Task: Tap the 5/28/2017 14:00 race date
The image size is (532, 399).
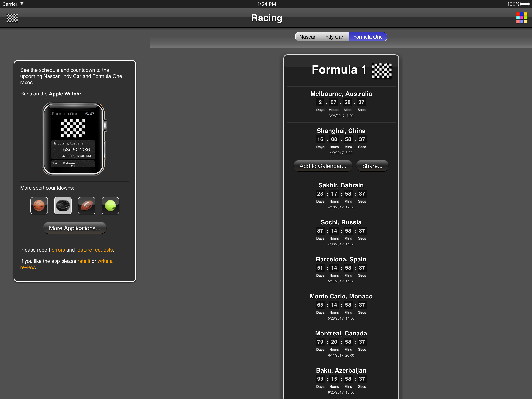Action: click(341, 318)
